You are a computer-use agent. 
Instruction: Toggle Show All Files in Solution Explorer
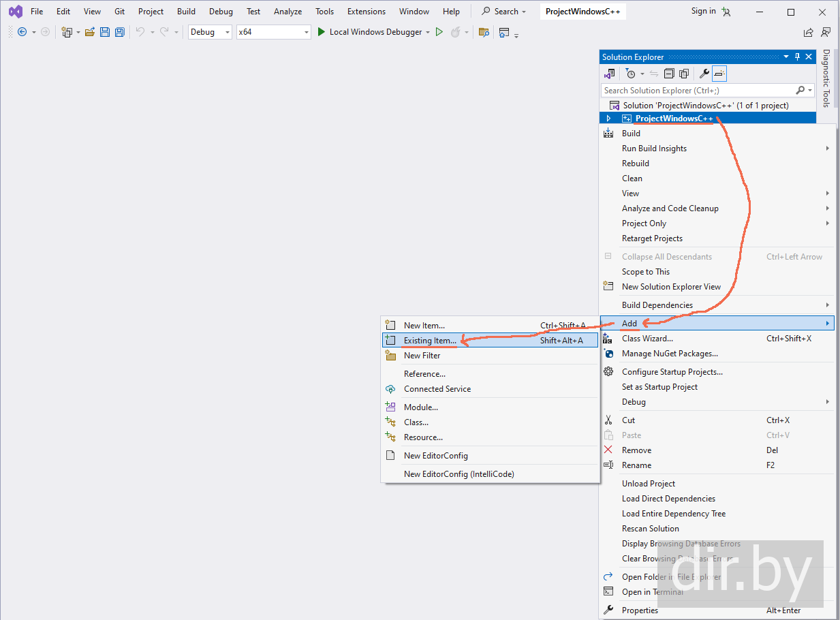point(684,74)
